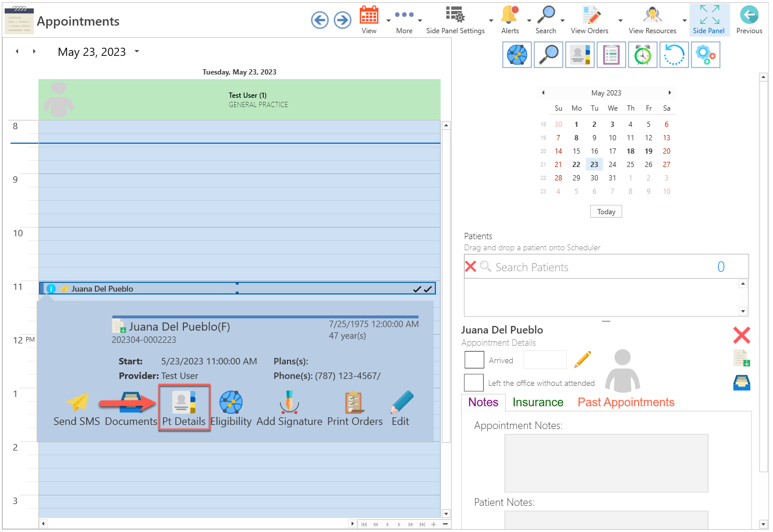Open the View dropdown arrow
This screenshot has width=773, height=532.
pyautogui.click(x=388, y=20)
